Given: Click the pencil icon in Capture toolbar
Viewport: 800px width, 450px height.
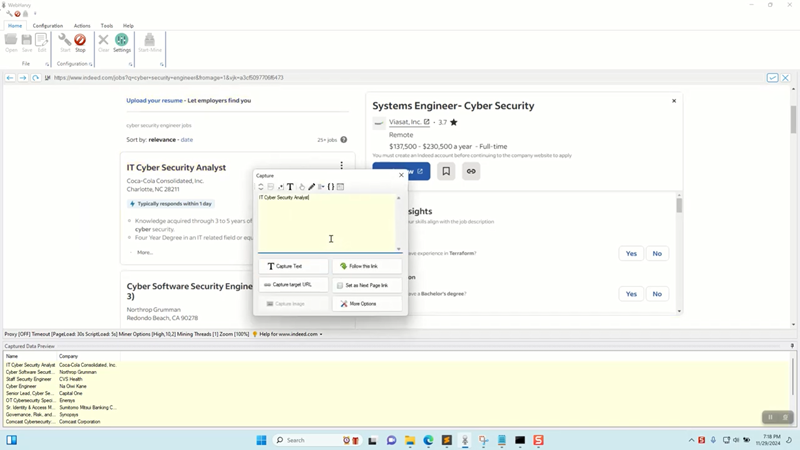Looking at the screenshot, I should point(311,187).
